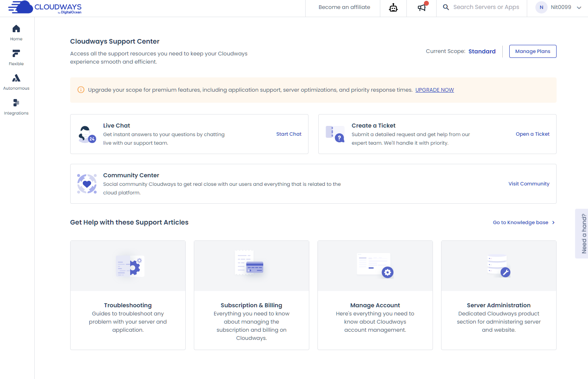This screenshot has width=588, height=379.
Task: Click the Current Scope label
Action: click(446, 51)
